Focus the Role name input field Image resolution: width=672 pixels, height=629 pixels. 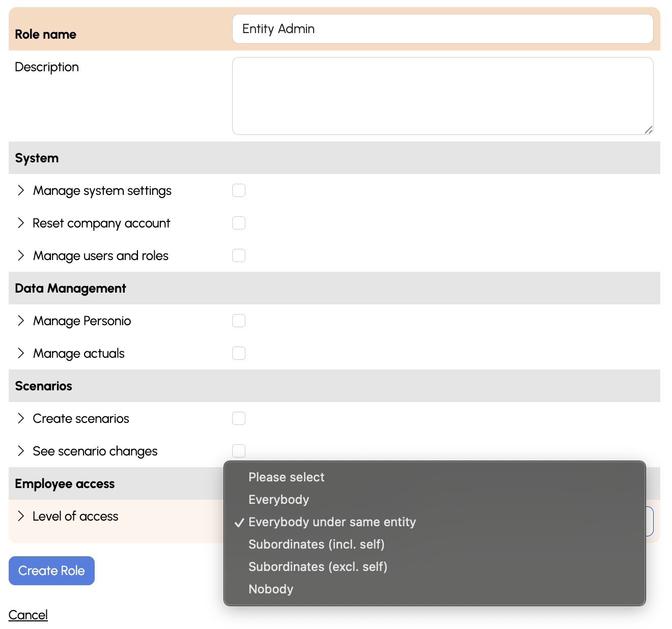[x=442, y=28]
